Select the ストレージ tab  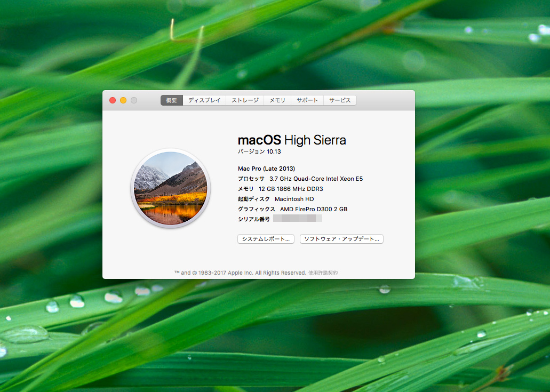click(x=245, y=100)
